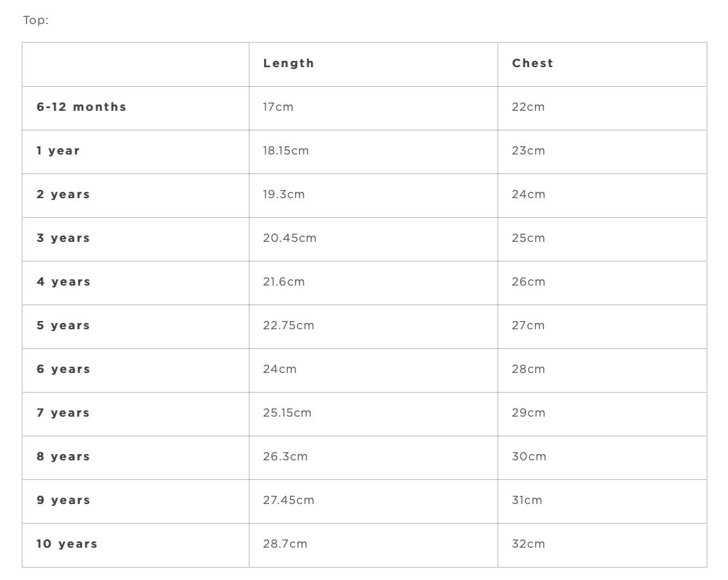Click the 5 years row label
This screenshot has width=728, height=580.
tap(63, 325)
